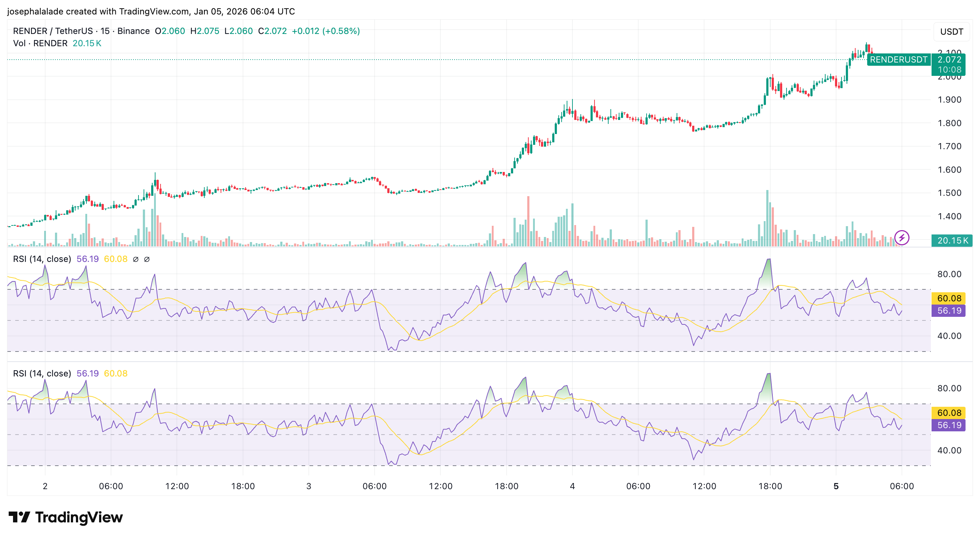
Task: Click first ∅ symbol beside RSI values
Action: [136, 259]
